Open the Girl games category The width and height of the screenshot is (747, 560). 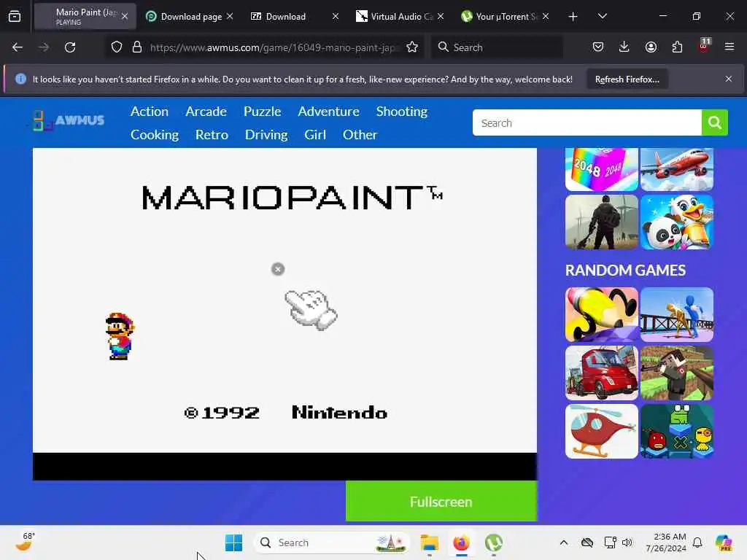[x=315, y=135]
